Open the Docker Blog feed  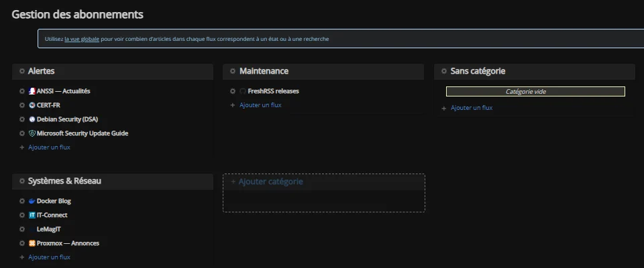(x=54, y=201)
